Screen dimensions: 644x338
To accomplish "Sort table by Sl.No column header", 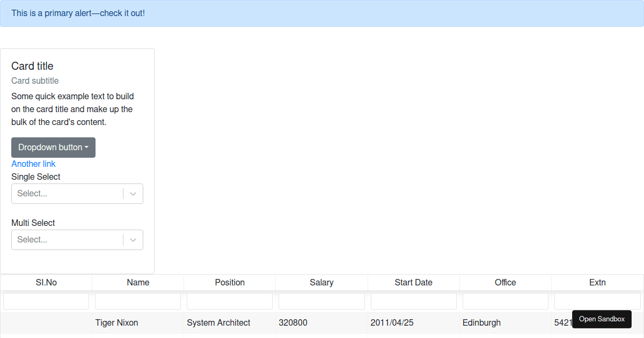I will pyautogui.click(x=46, y=283).
